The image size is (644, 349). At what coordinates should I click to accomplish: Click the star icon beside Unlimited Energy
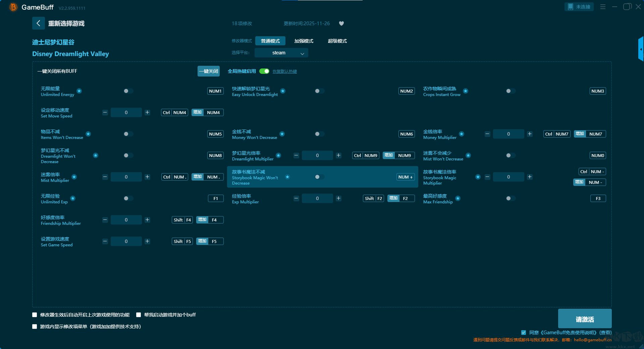pos(79,91)
